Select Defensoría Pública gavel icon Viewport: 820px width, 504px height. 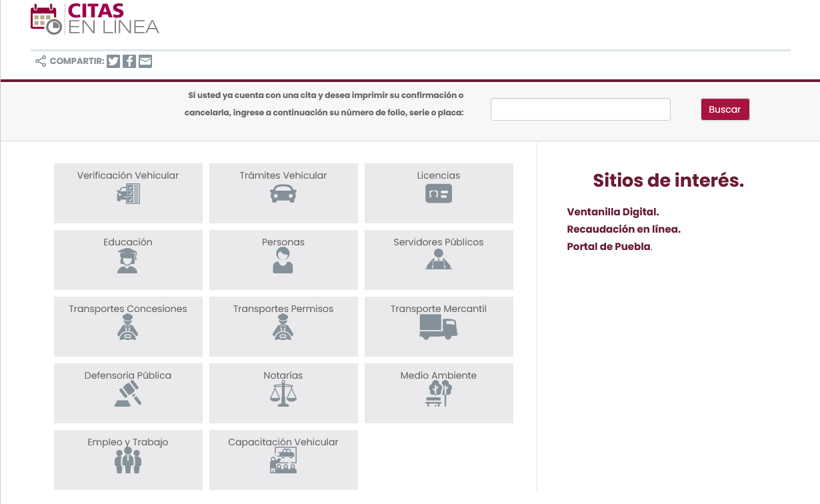pos(128,394)
